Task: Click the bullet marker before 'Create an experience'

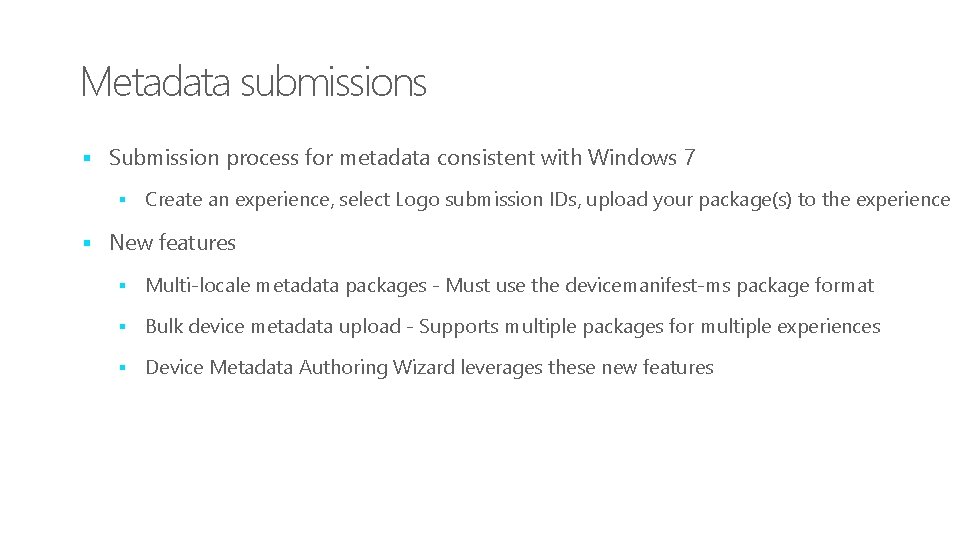Action: pyautogui.click(x=122, y=200)
